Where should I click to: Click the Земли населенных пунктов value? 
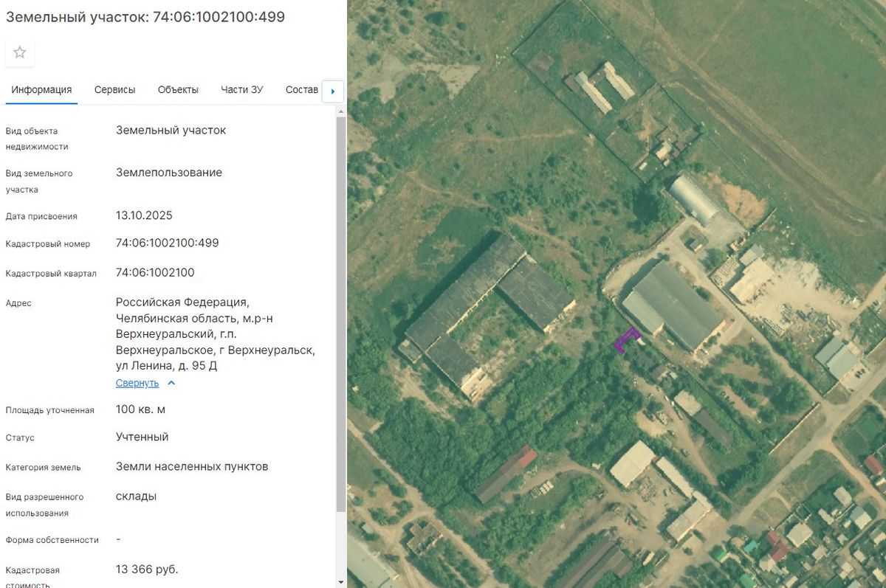point(192,466)
